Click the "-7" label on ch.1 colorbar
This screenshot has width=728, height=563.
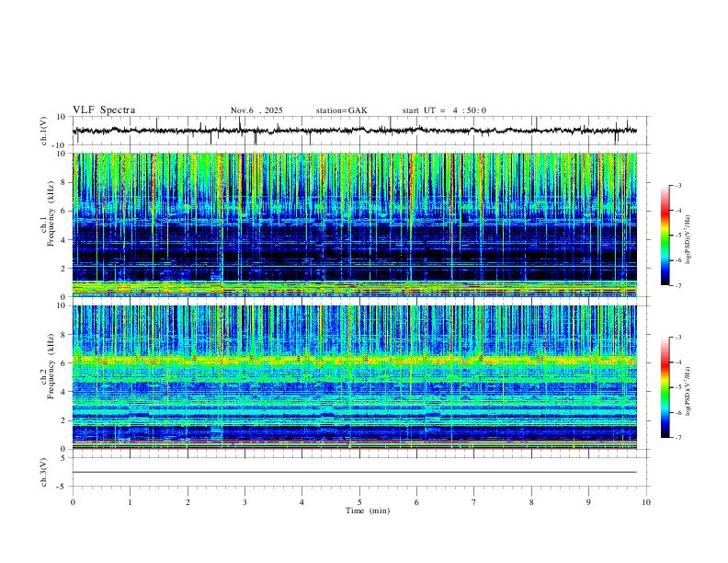(677, 285)
